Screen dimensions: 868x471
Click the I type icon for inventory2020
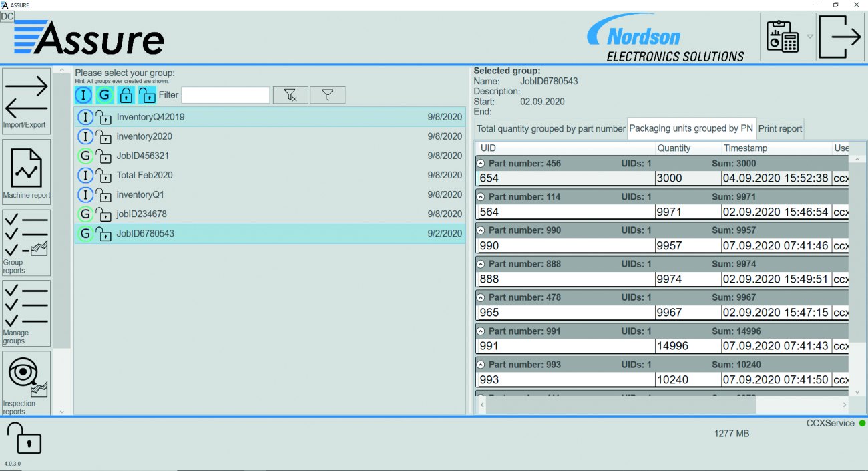[x=85, y=136]
